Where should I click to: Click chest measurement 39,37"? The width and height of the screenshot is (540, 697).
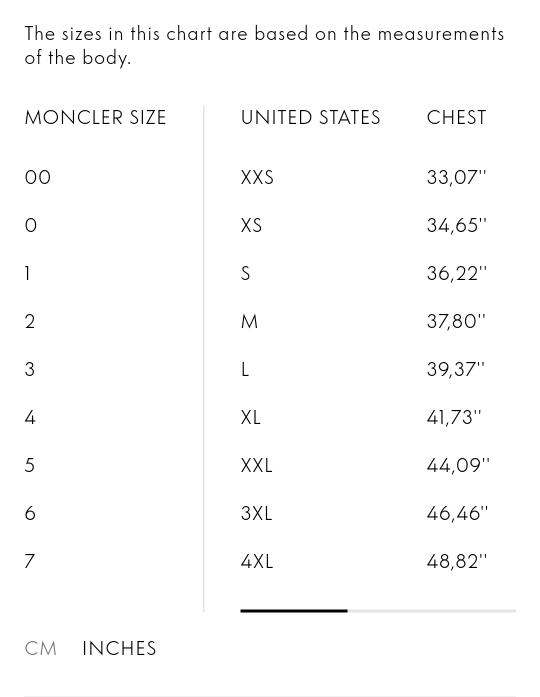coord(456,369)
